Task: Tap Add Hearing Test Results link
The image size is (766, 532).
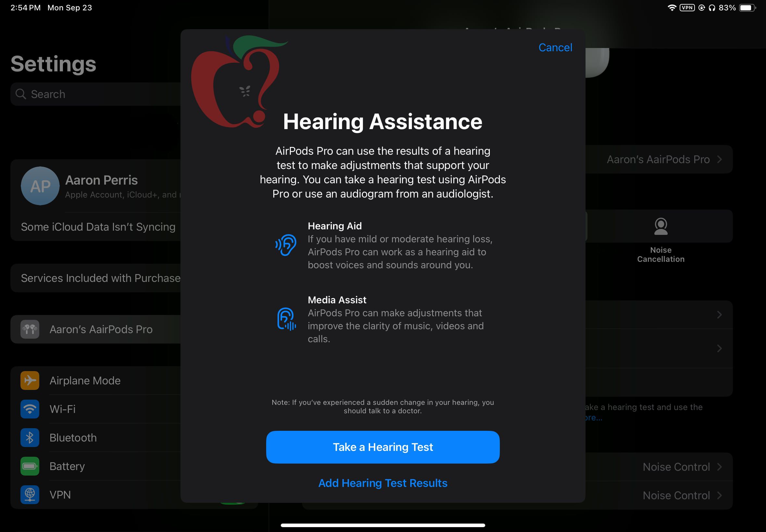Action: (x=383, y=483)
